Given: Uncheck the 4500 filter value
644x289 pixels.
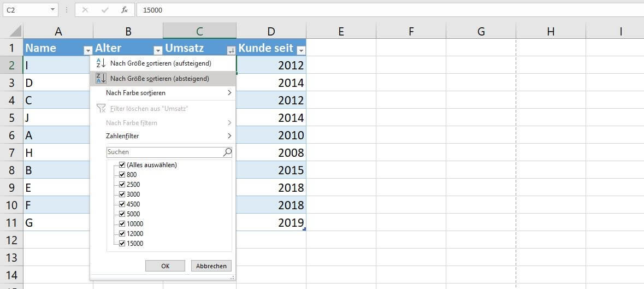Looking at the screenshot, I should tap(122, 204).
